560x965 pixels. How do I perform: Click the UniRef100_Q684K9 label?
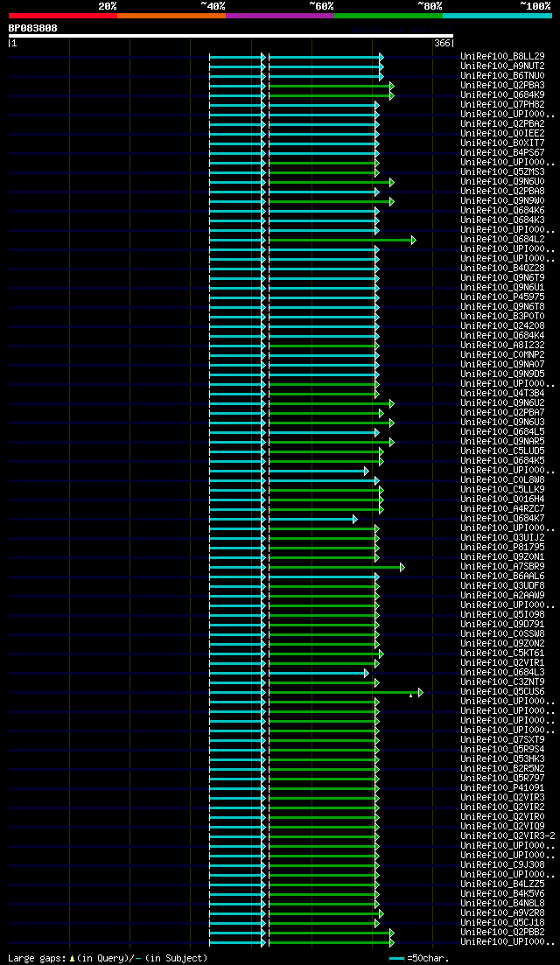pos(502,94)
